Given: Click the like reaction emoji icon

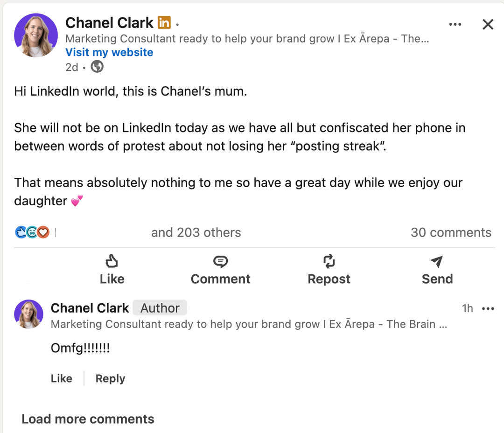Looking at the screenshot, I should (21, 232).
